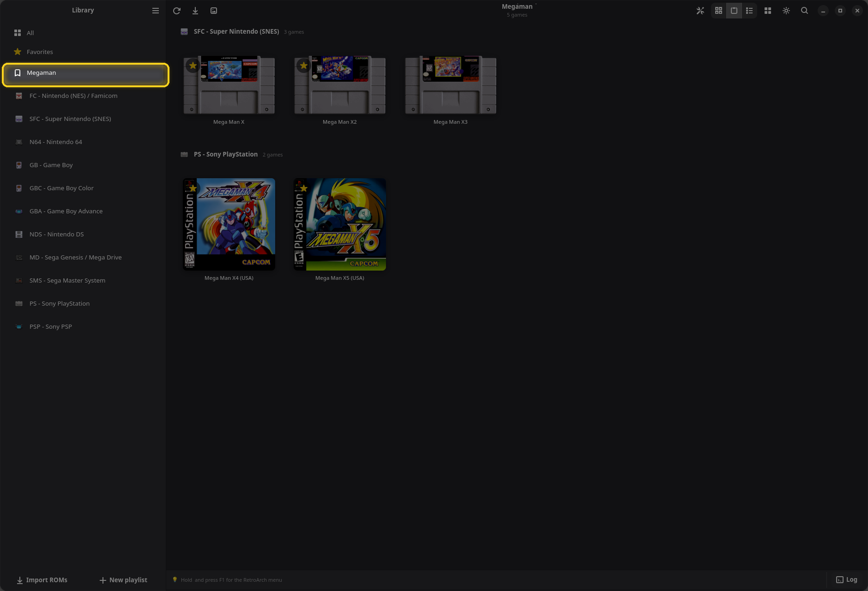Switch to box-art grid view mode

point(718,11)
